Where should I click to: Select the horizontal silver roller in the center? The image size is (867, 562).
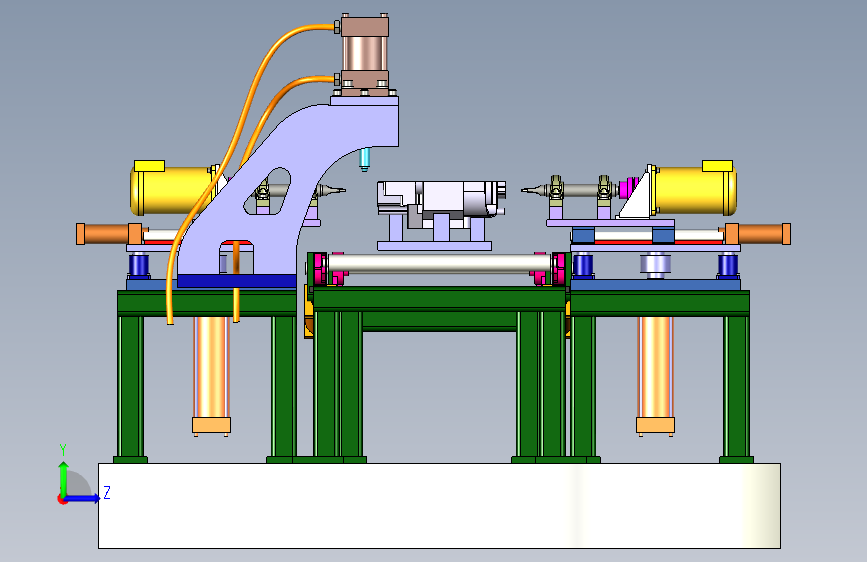(x=440, y=263)
